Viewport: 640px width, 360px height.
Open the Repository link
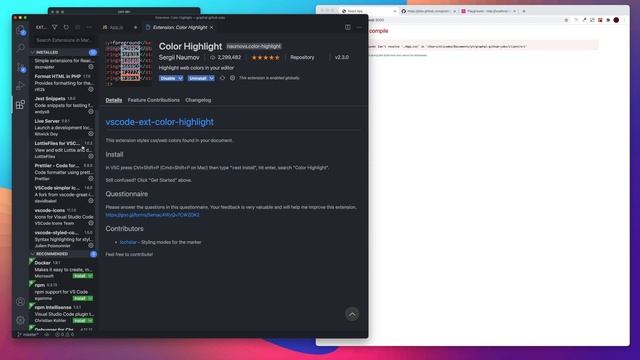(x=302, y=58)
